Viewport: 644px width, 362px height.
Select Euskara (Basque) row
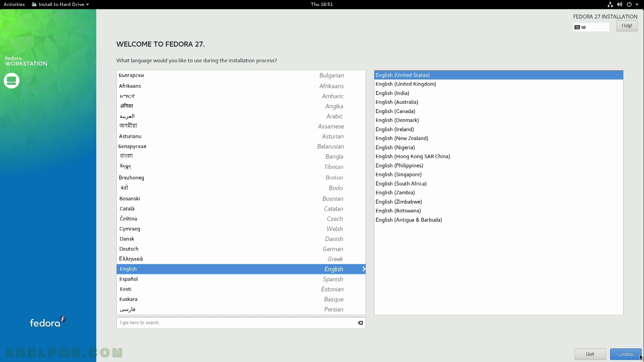coord(241,299)
